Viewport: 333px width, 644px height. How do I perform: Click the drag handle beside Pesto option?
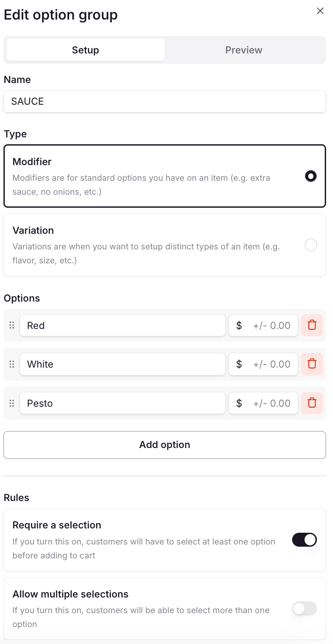[12, 403]
